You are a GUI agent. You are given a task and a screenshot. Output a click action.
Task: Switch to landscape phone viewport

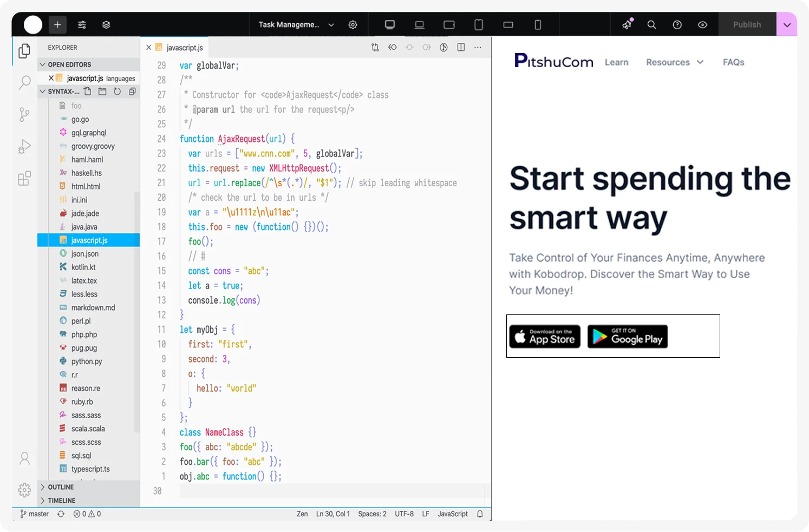tap(508, 24)
